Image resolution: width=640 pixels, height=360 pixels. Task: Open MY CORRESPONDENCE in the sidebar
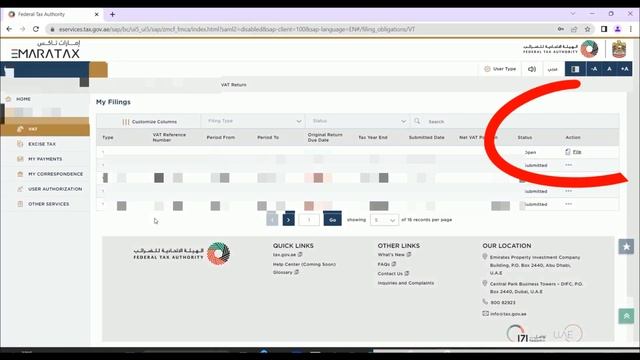(55, 174)
